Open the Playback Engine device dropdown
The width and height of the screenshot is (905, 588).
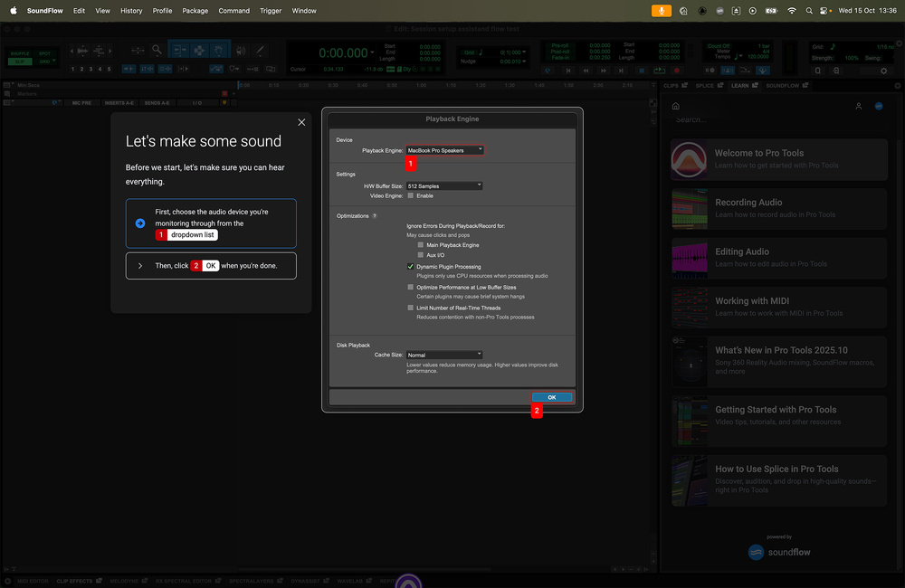(x=444, y=150)
